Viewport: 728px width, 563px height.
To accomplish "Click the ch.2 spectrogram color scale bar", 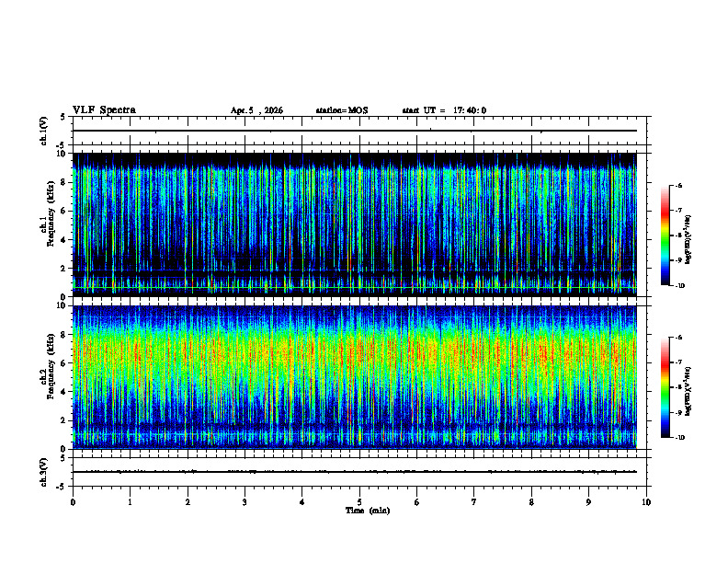I will 665,387.
